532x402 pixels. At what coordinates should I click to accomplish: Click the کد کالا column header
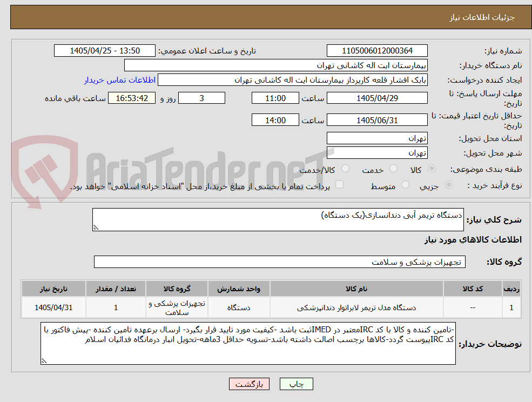473,289
